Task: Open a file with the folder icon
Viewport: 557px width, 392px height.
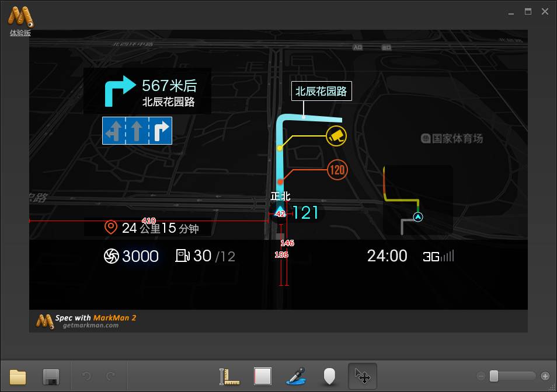Action: click(18, 376)
